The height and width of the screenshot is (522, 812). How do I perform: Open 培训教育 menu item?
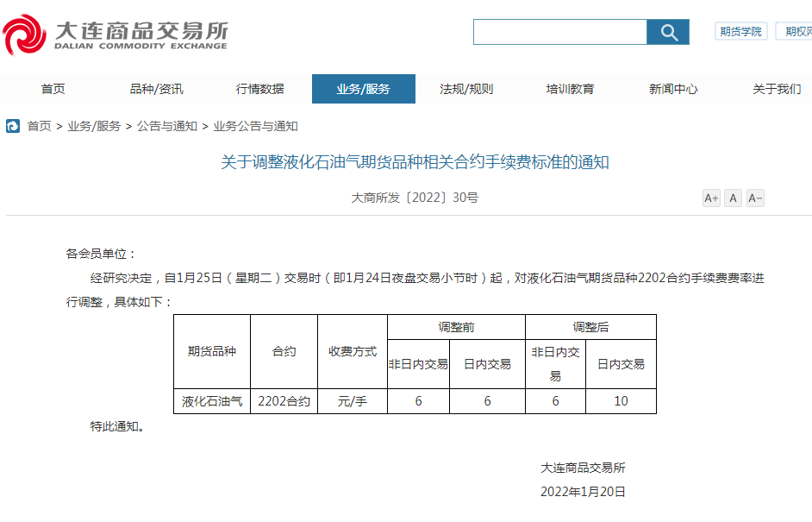570,89
